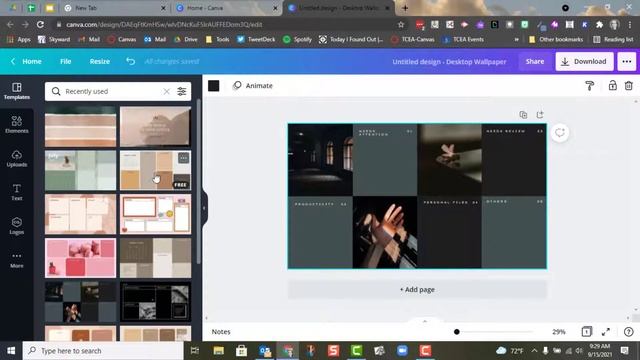This screenshot has height=360, width=640.
Task: Adjust the zoom slider handle
Action: point(457,332)
